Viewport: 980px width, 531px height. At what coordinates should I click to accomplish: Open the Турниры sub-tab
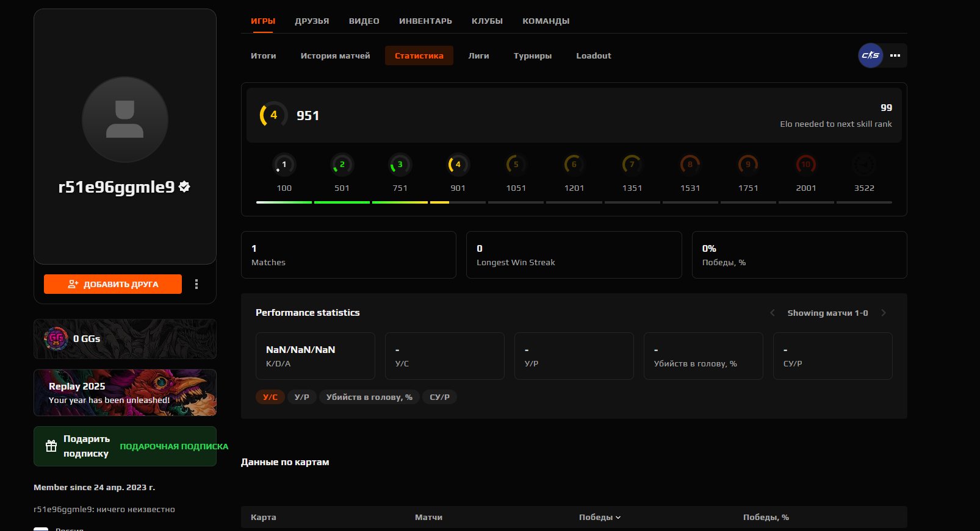533,55
